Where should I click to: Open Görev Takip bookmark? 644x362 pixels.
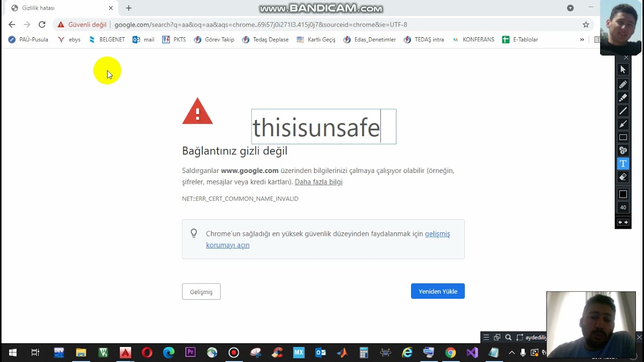click(214, 40)
